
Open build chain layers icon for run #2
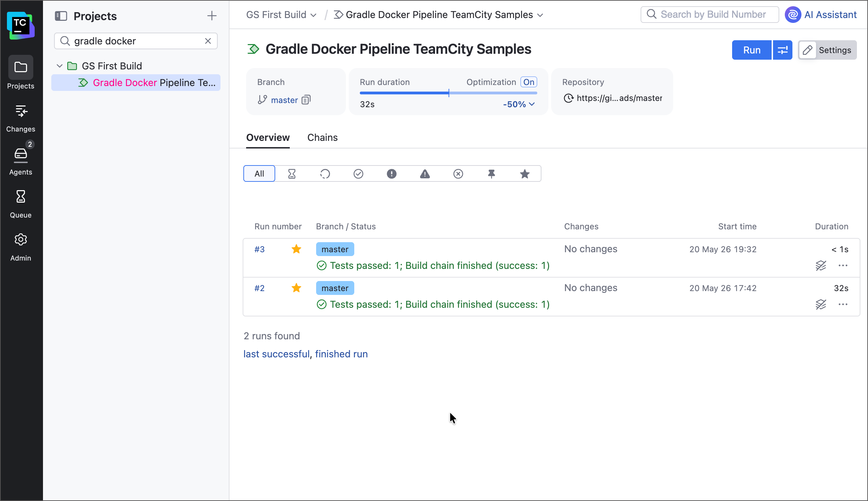pos(821,305)
